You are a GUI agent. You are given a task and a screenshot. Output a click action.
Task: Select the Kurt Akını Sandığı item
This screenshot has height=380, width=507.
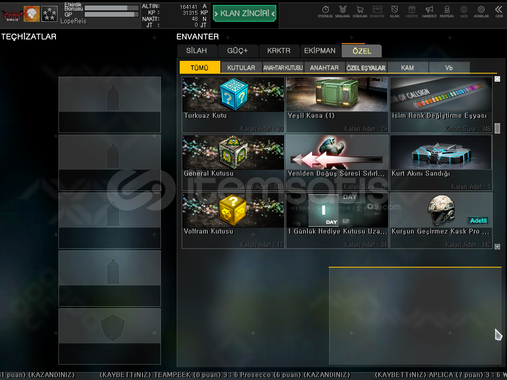[x=441, y=162]
